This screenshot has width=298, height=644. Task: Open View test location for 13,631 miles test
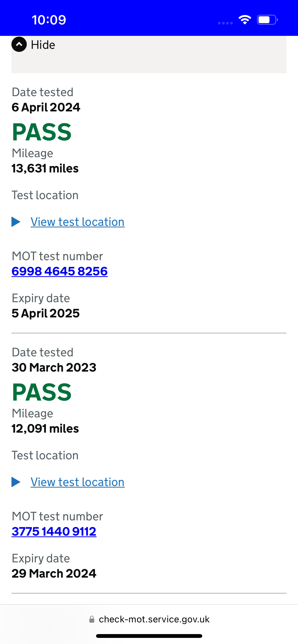click(77, 222)
